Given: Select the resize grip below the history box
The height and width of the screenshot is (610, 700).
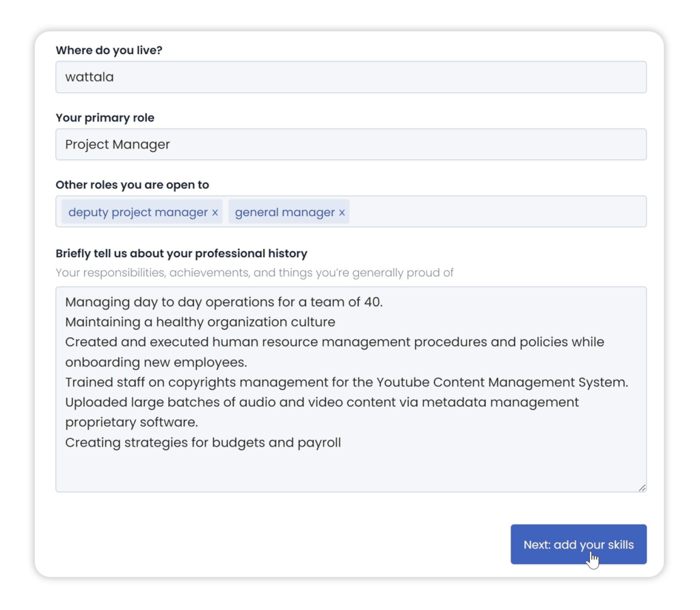Looking at the screenshot, I should 641,487.
